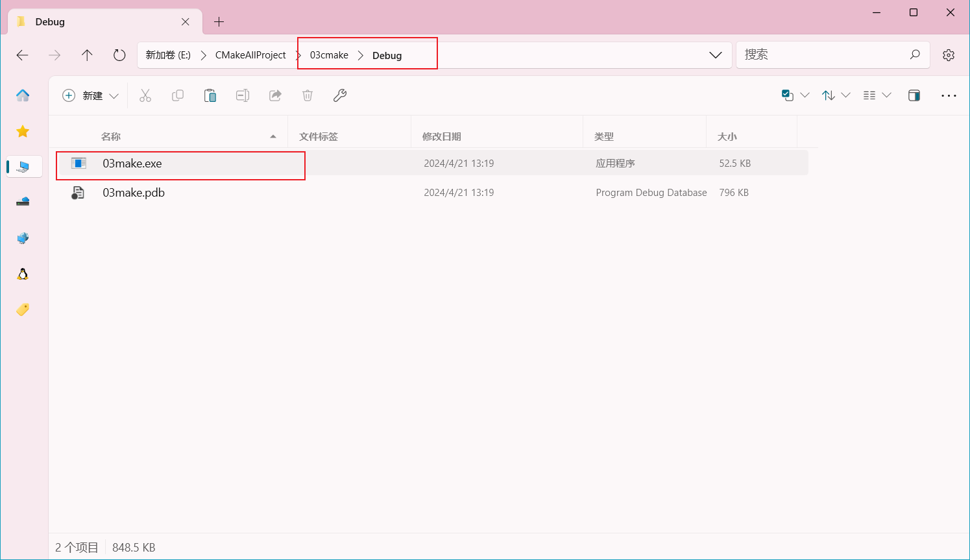Toggle the preview pane button
Screen dimensions: 970x560
pyautogui.click(x=914, y=95)
